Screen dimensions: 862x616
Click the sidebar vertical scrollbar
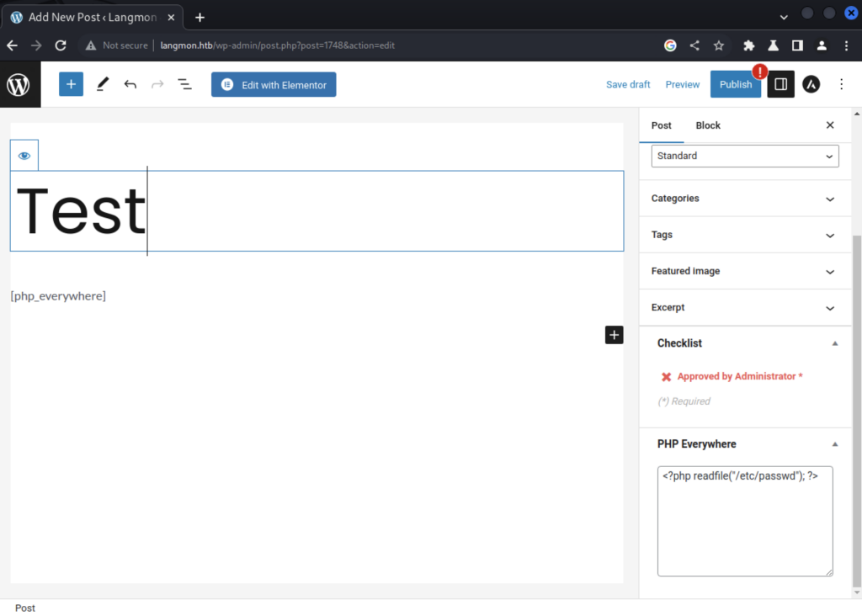point(856,410)
